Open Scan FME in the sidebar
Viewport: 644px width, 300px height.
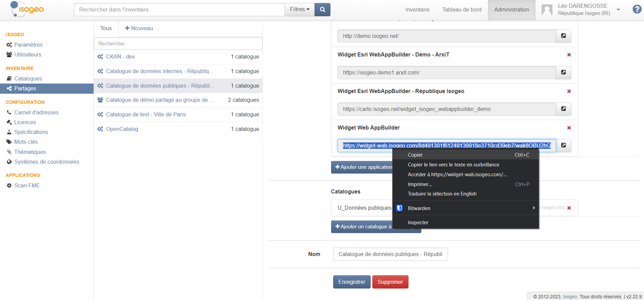pyautogui.click(x=27, y=185)
